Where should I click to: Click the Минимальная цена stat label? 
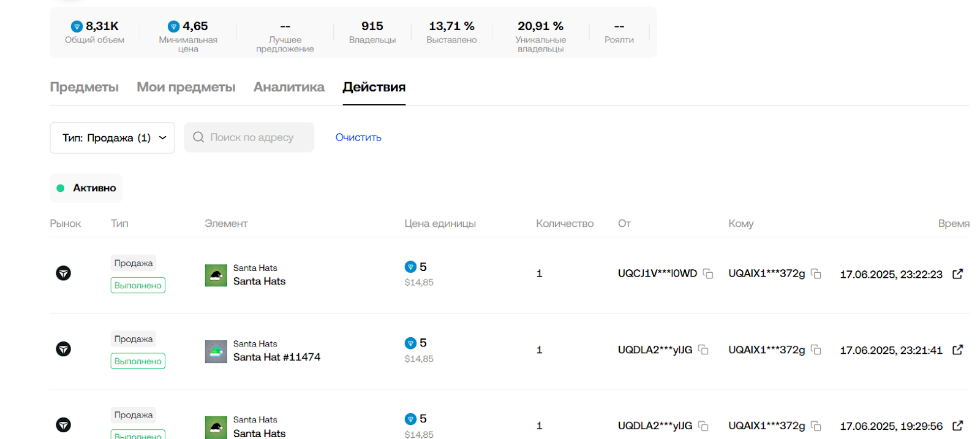188,44
